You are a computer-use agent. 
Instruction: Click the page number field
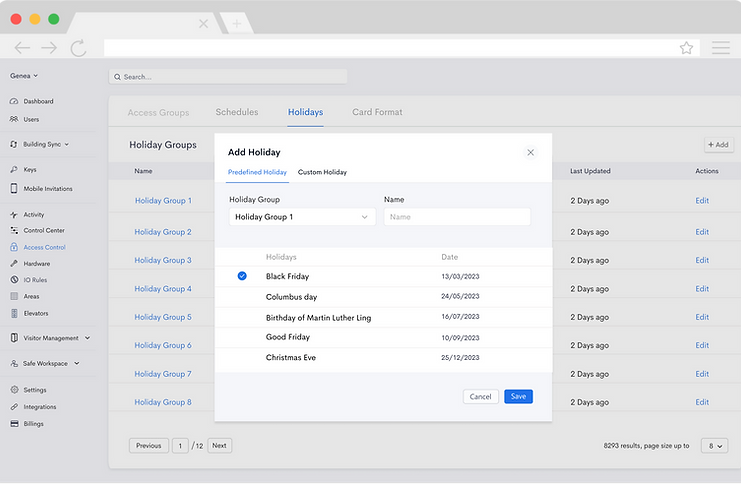coord(180,446)
